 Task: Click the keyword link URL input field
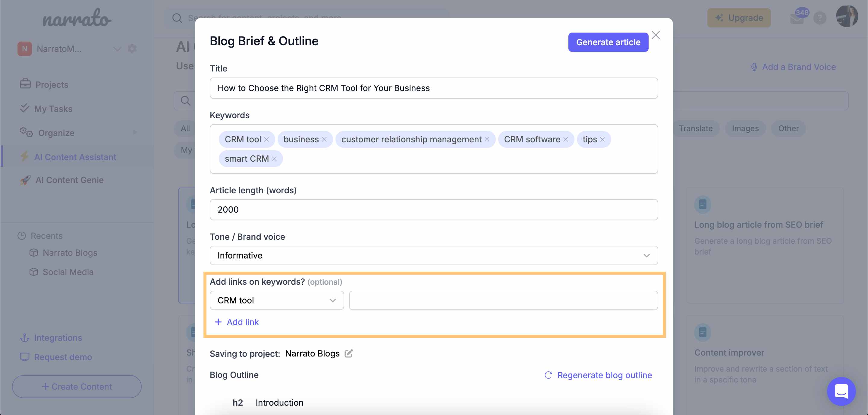pyautogui.click(x=503, y=300)
